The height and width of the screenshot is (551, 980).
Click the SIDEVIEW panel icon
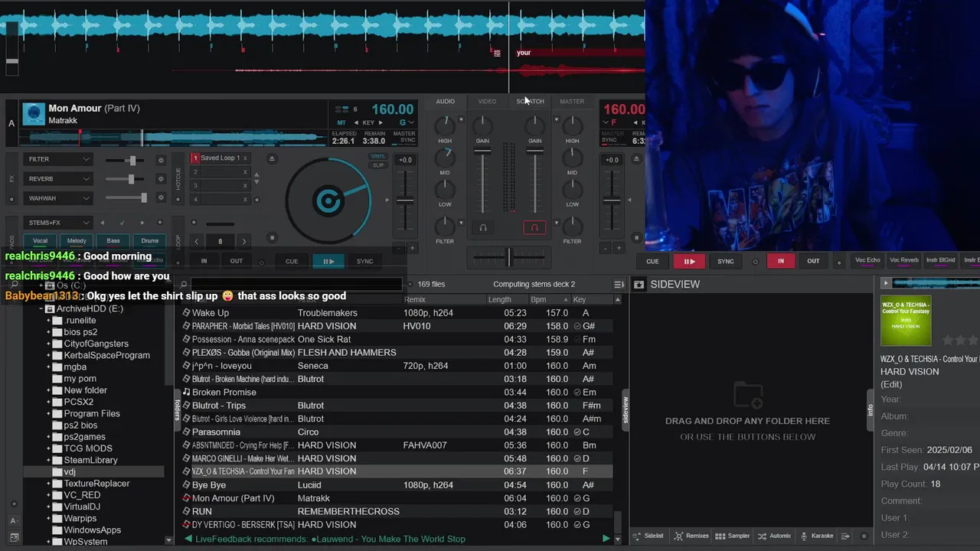[x=639, y=285]
